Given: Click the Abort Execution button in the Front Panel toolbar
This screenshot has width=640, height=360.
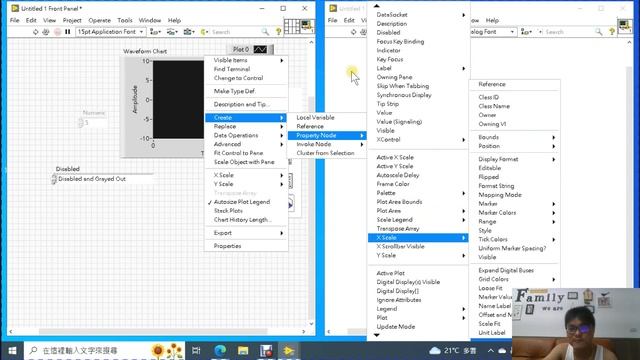Looking at the screenshot, I should click(x=58, y=32).
